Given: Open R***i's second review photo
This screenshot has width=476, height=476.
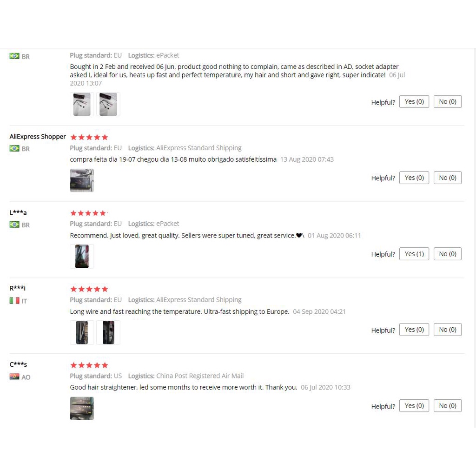Looking at the screenshot, I should tap(108, 332).
